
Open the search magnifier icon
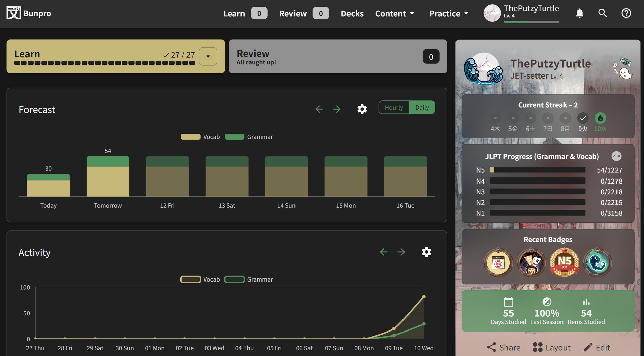click(x=603, y=13)
